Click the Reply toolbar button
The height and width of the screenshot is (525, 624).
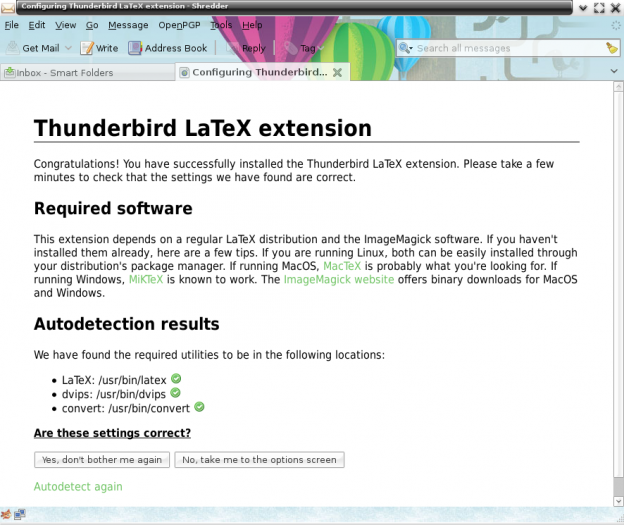point(246,48)
